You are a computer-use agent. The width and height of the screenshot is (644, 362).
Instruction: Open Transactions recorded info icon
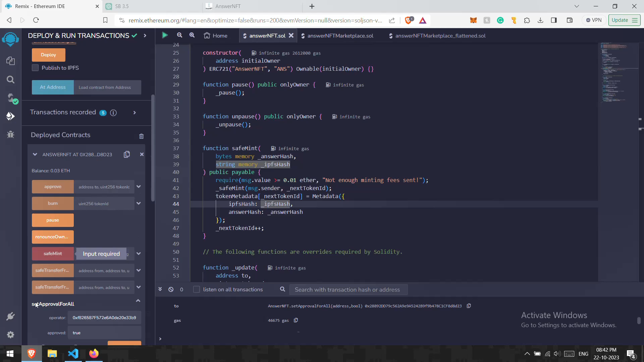pos(113,113)
